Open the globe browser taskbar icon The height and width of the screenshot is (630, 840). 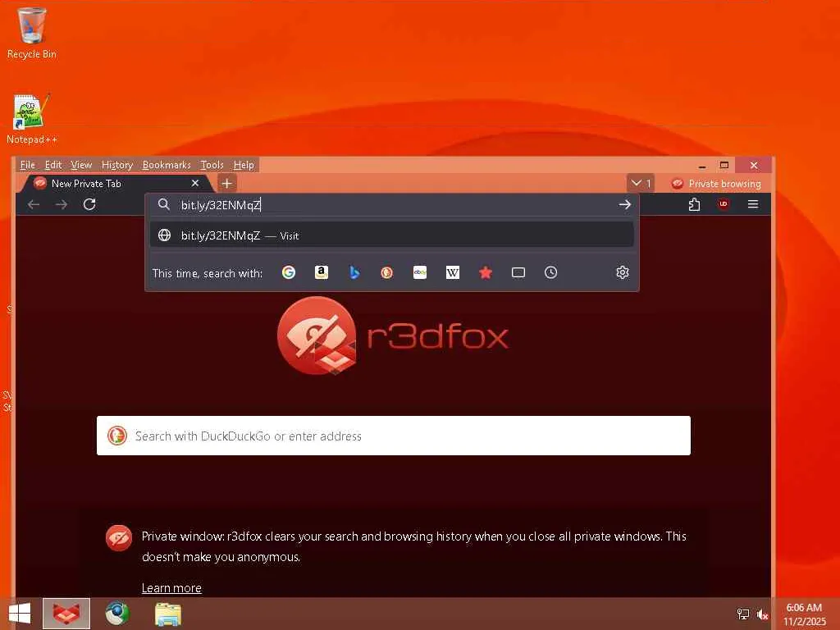tap(116, 614)
